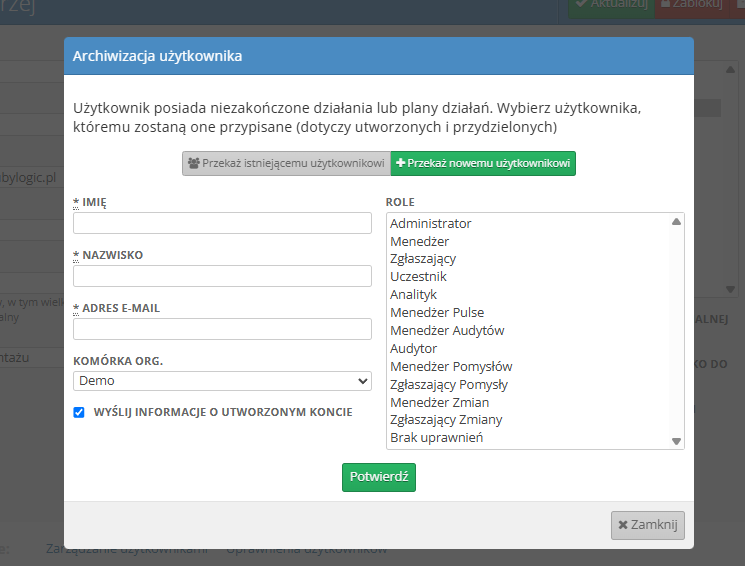Screen dimensions: 745x566
Task: Select the Menedżer role
Action: click(527, 241)
